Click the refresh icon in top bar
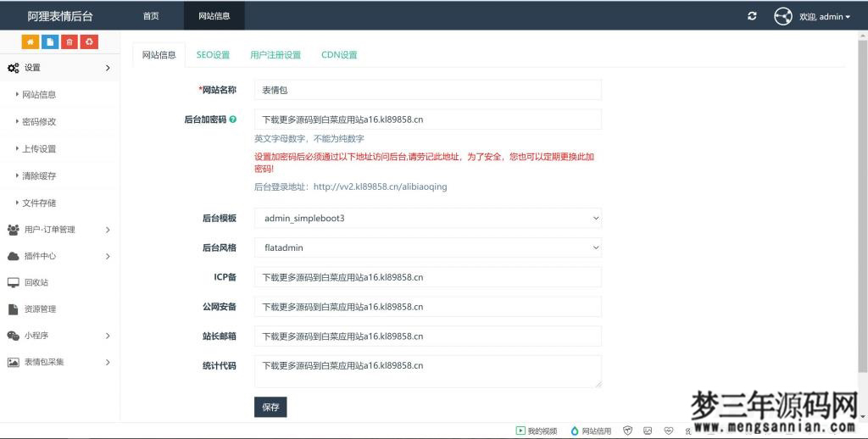This screenshot has width=868, height=439. click(x=752, y=16)
